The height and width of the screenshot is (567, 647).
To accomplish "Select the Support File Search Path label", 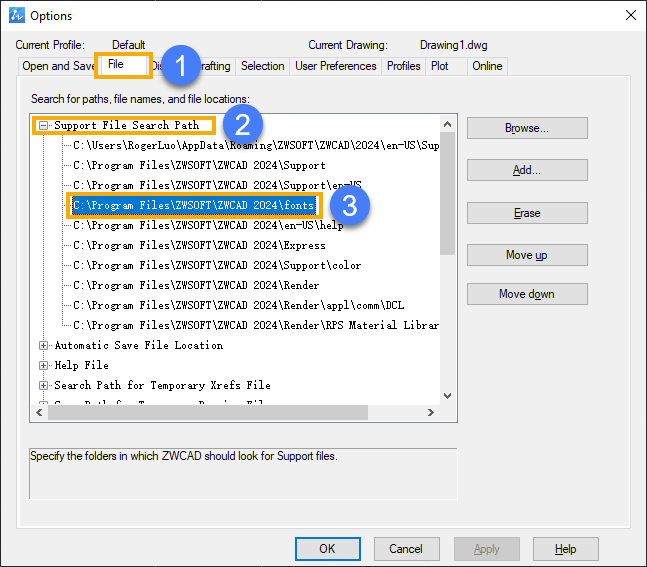I will (x=127, y=125).
